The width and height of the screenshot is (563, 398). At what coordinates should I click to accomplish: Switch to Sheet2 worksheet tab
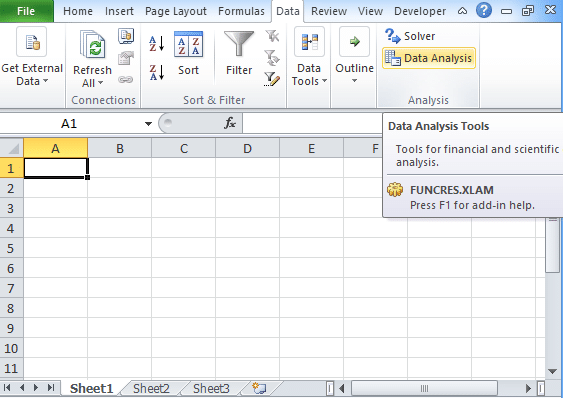click(x=151, y=388)
